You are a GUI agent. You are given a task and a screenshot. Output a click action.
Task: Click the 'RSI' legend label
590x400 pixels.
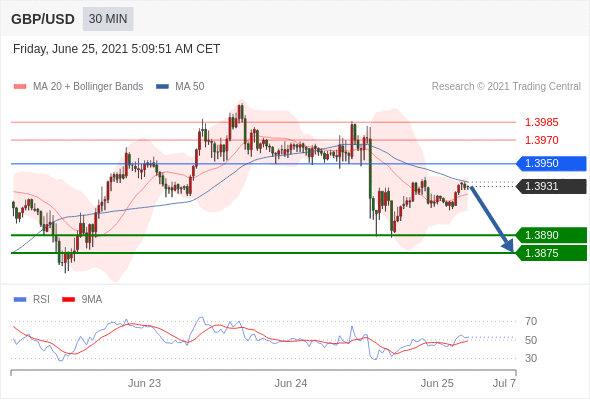pyautogui.click(x=41, y=300)
